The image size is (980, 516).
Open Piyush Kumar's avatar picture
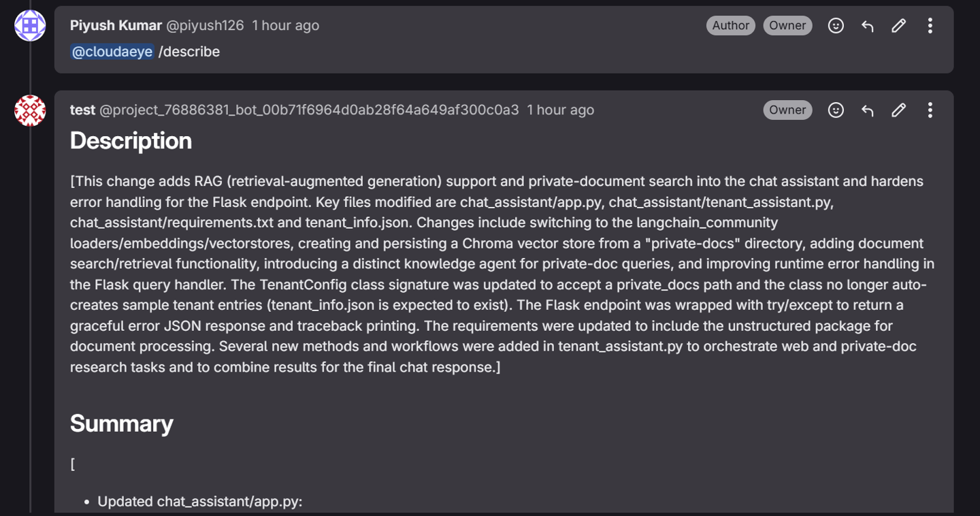coord(30,25)
